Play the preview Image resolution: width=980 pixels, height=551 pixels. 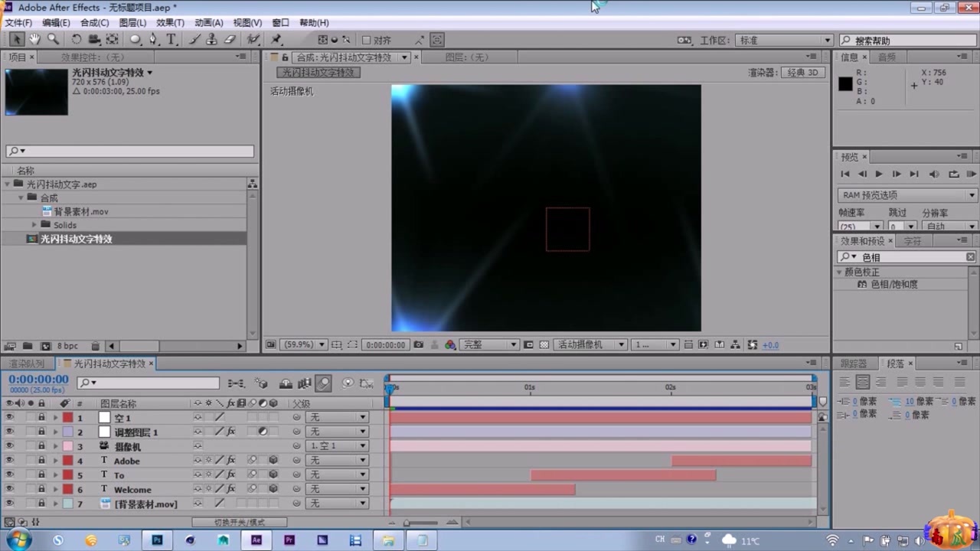pyautogui.click(x=879, y=174)
